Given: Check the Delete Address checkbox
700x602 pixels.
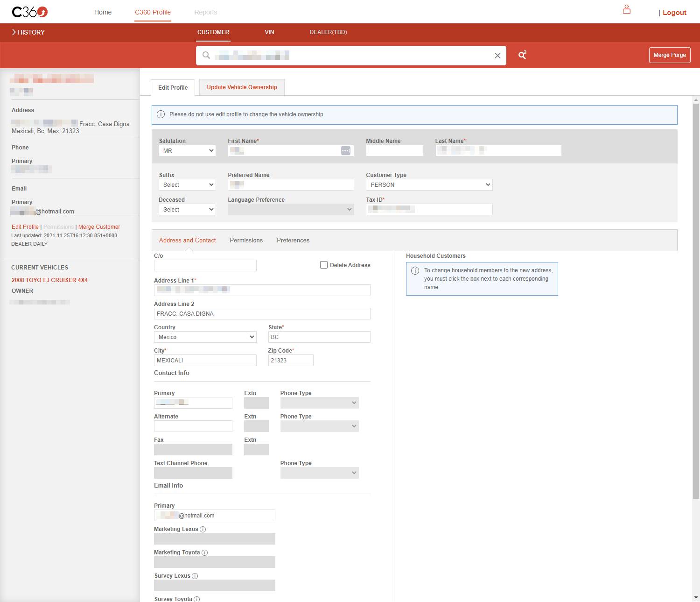Looking at the screenshot, I should (x=324, y=265).
